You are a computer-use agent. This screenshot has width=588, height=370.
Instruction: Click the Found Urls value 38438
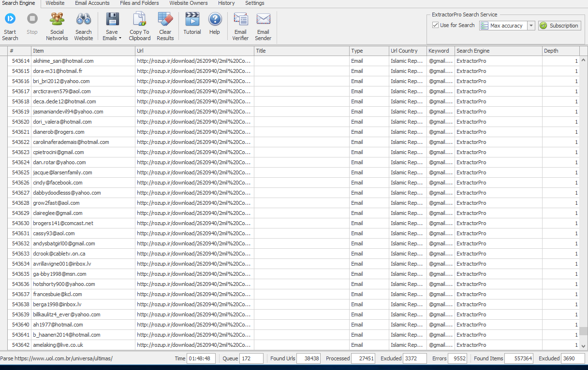tap(309, 358)
